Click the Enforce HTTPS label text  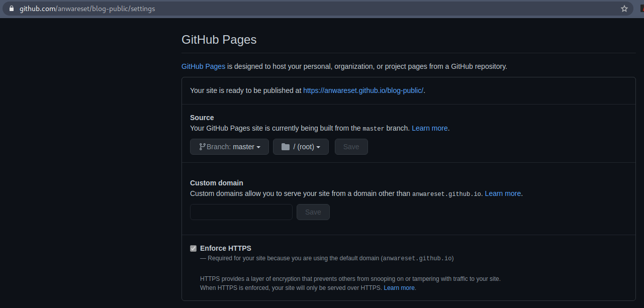point(225,248)
